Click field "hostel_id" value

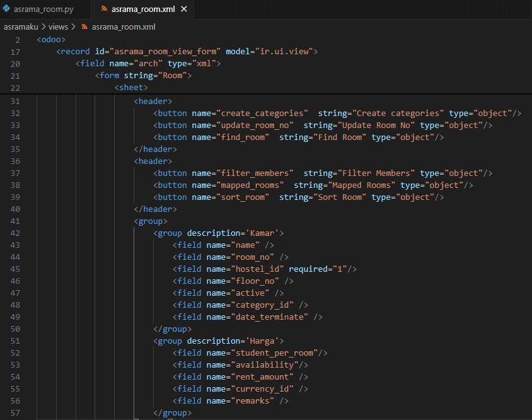257,269
